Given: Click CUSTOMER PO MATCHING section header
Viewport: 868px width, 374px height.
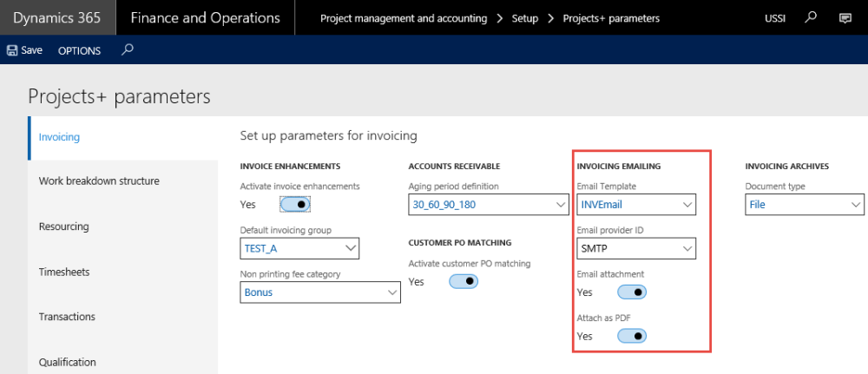Looking at the screenshot, I should point(460,242).
